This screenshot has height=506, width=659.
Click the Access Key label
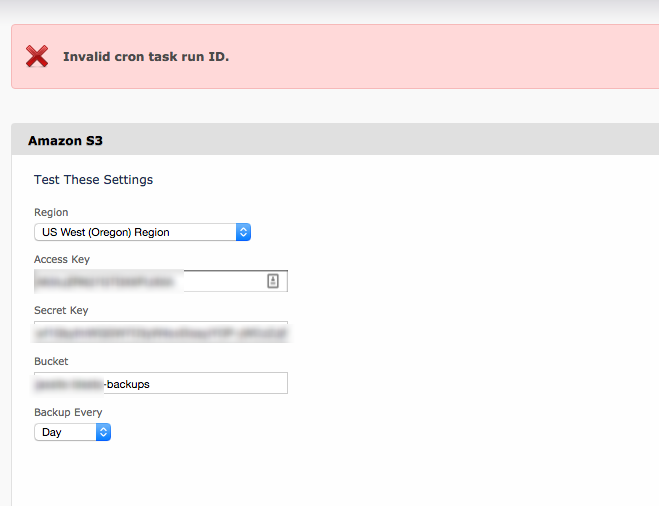[62, 259]
